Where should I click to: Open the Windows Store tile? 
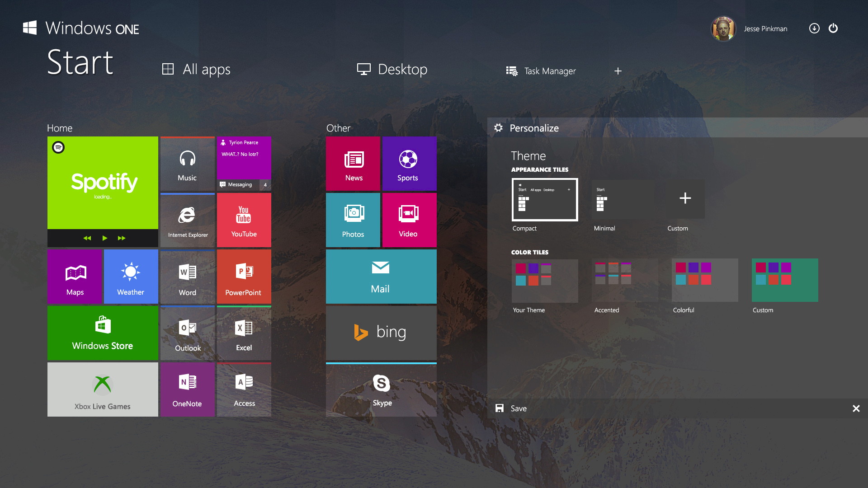point(103,333)
